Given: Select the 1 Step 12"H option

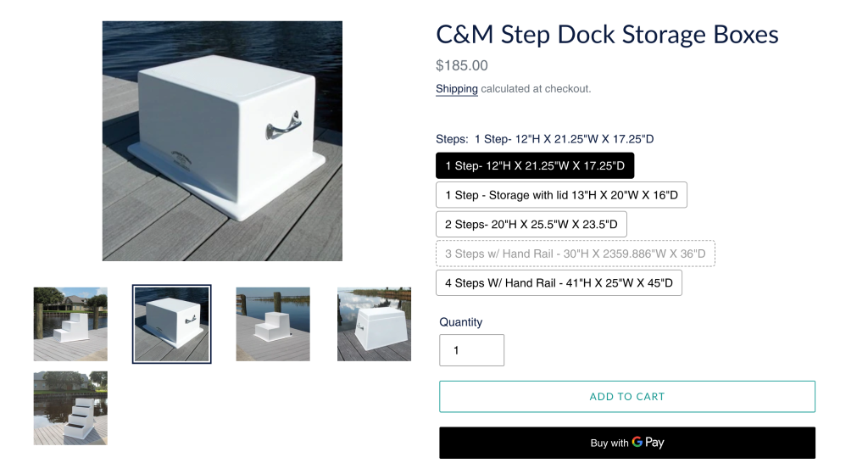Looking at the screenshot, I should (535, 165).
